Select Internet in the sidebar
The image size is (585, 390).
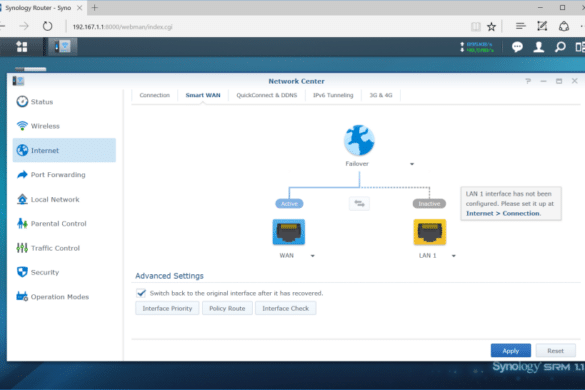[64, 150]
